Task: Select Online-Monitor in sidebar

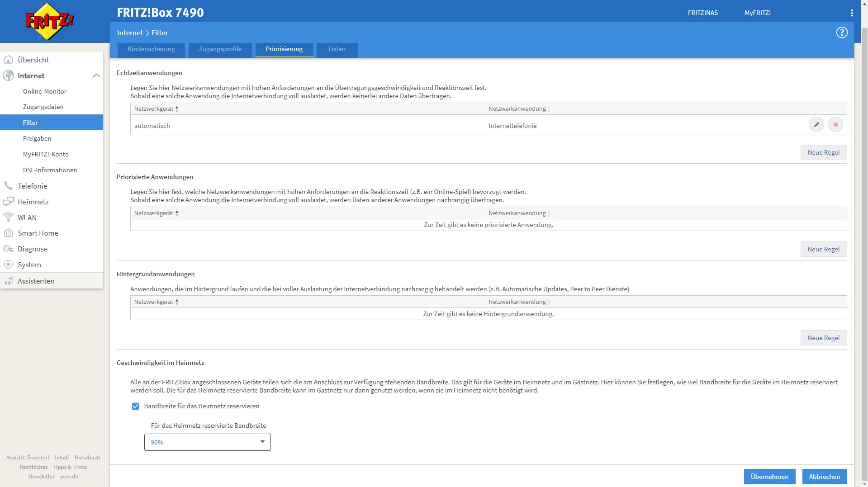Action: pyautogui.click(x=45, y=91)
